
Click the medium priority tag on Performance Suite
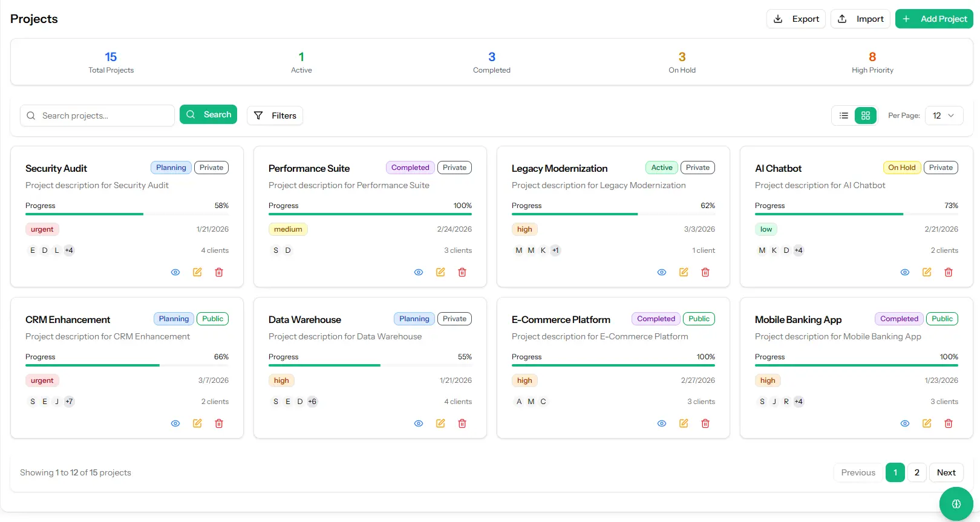(288, 229)
